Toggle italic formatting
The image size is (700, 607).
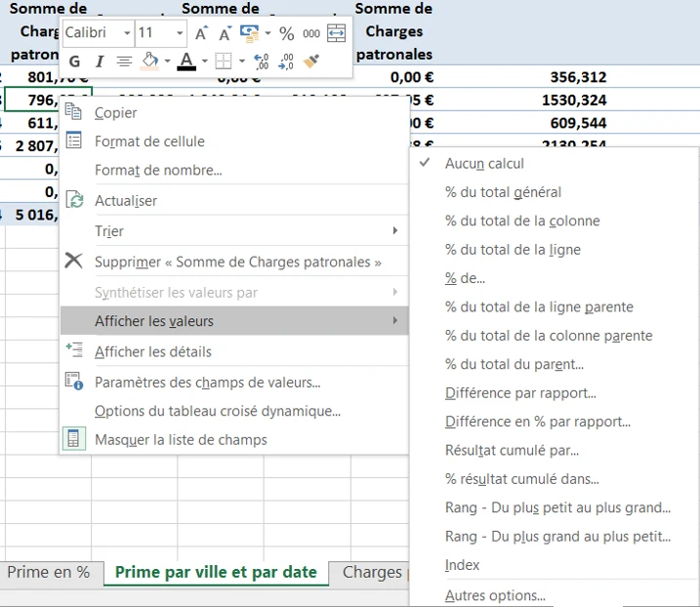[x=100, y=61]
